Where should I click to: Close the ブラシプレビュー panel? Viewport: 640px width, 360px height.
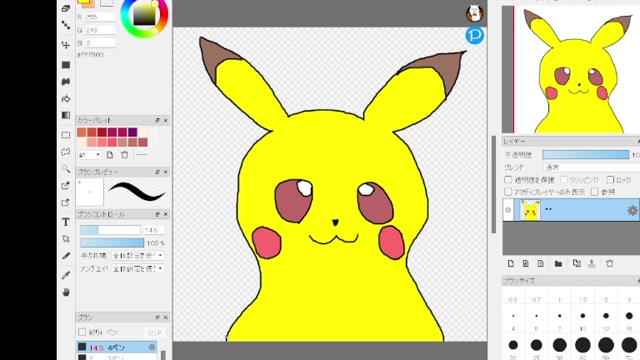pyautogui.click(x=165, y=172)
